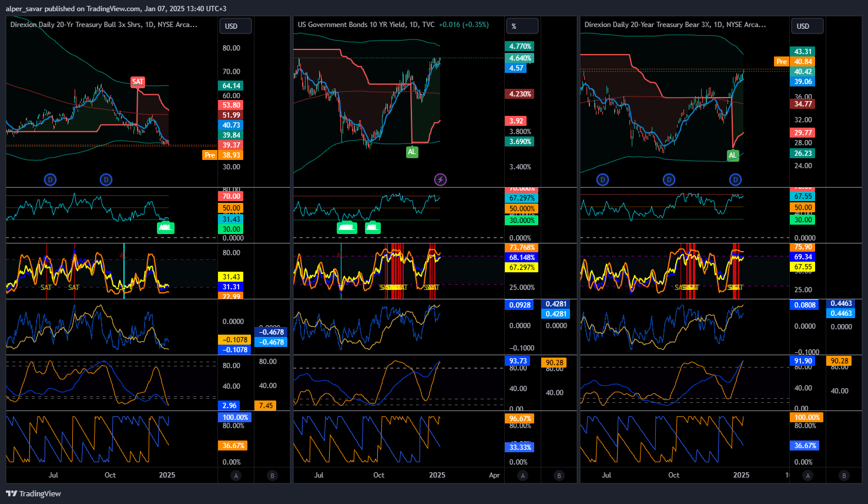Click the 53.80 price label on Bull chart
This screenshot has width=868, height=504.
tap(232, 105)
